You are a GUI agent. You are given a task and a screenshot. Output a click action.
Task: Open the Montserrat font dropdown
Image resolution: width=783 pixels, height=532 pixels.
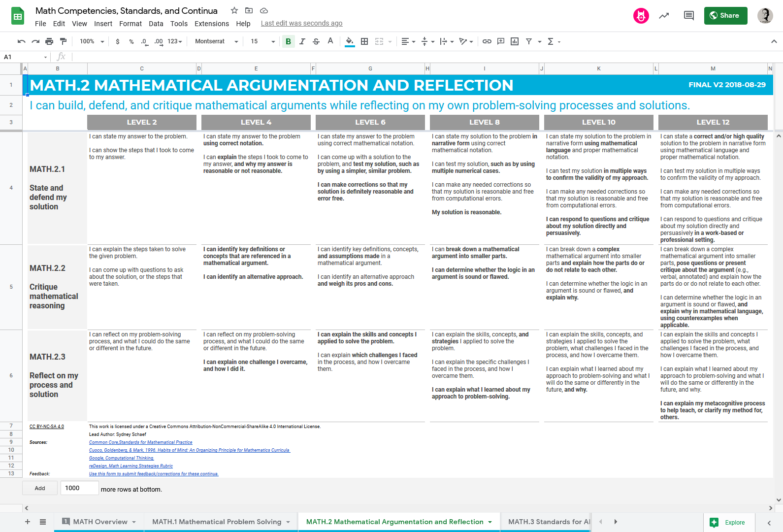pyautogui.click(x=216, y=41)
